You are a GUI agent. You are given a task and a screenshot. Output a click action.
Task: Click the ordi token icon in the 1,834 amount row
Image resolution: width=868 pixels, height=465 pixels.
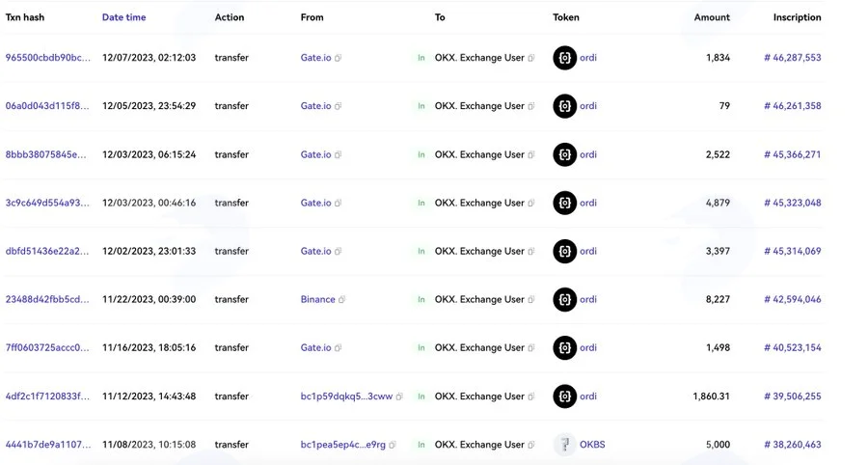(564, 58)
